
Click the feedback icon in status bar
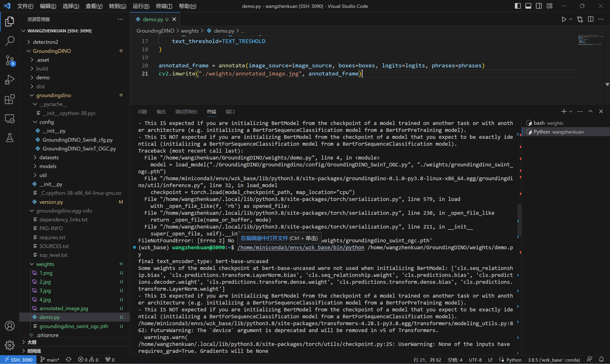pyautogui.click(x=589, y=359)
